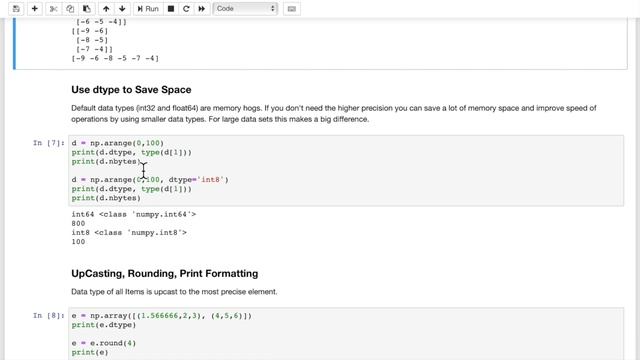The height and width of the screenshot is (360, 640).
Task: Cut selected cells with scissors icon
Action: click(x=53, y=9)
